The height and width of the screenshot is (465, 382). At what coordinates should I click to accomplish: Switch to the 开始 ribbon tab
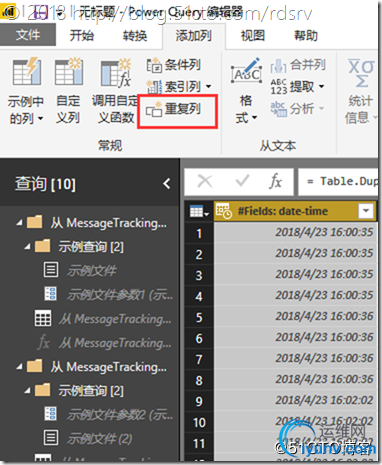coord(81,35)
